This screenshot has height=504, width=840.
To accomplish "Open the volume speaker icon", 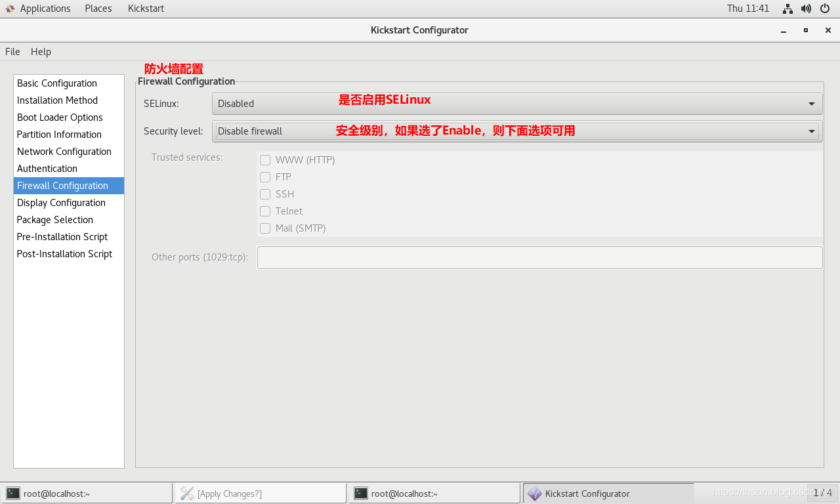I will point(806,9).
